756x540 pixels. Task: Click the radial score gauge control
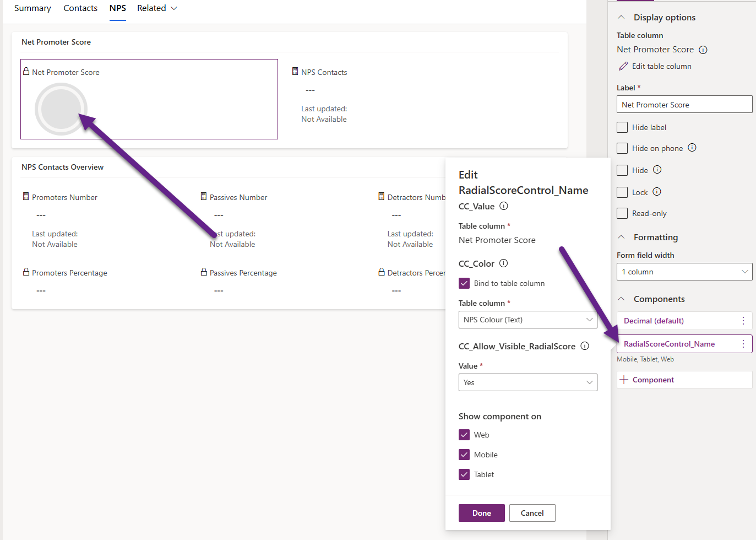pyautogui.click(x=61, y=109)
